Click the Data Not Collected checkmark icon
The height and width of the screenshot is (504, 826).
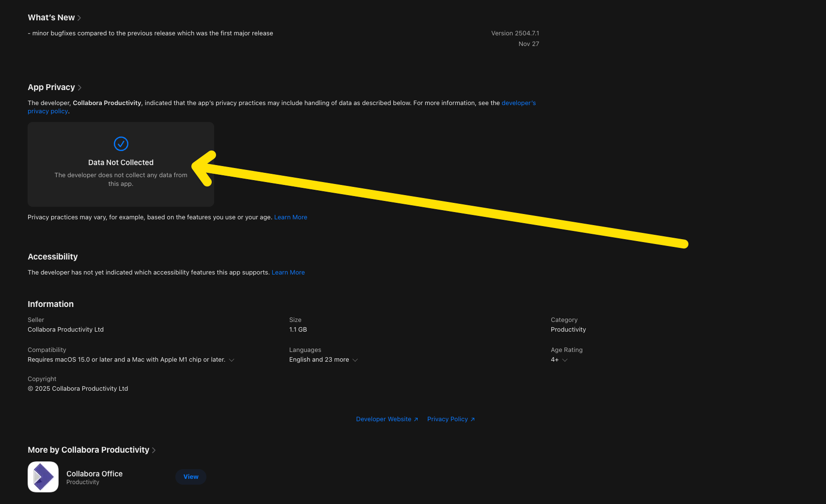pyautogui.click(x=121, y=143)
